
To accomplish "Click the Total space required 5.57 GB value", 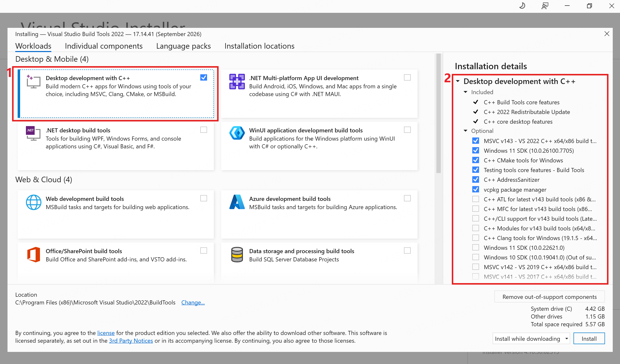I will pyautogui.click(x=595, y=324).
